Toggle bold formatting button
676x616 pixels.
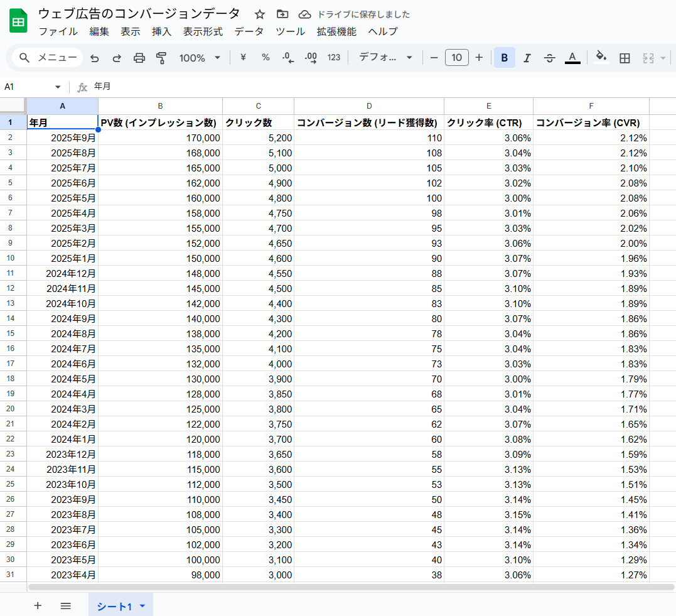tap(504, 58)
